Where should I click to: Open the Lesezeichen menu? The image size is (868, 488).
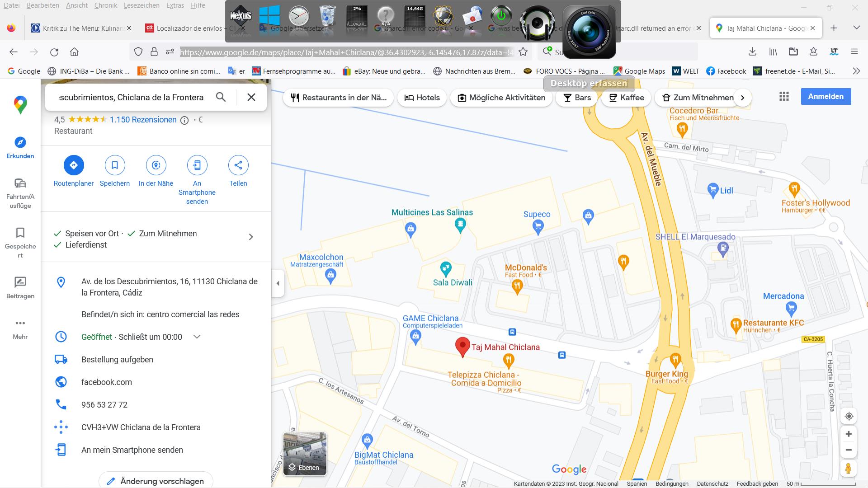point(142,5)
